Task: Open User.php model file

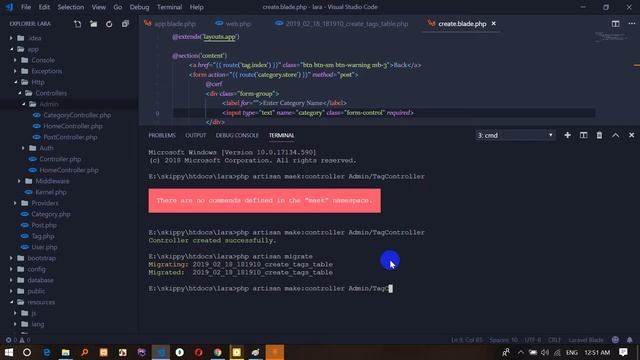Action: (44, 247)
